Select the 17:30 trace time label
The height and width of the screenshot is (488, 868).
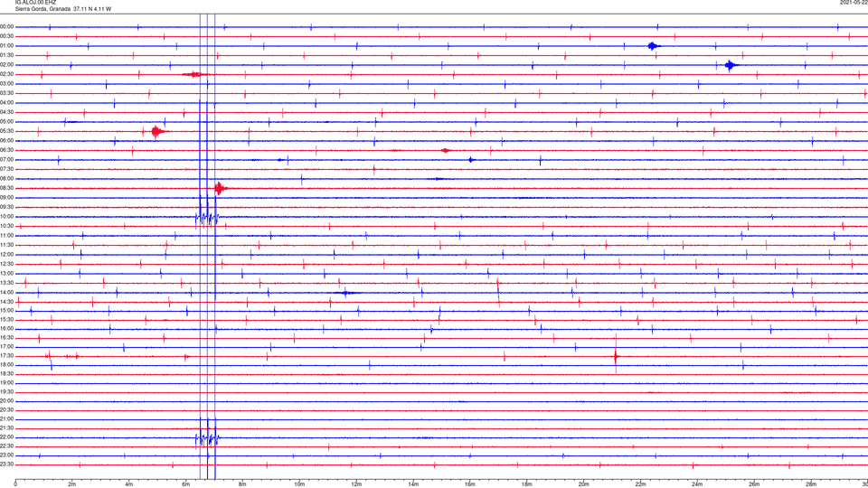point(7,356)
